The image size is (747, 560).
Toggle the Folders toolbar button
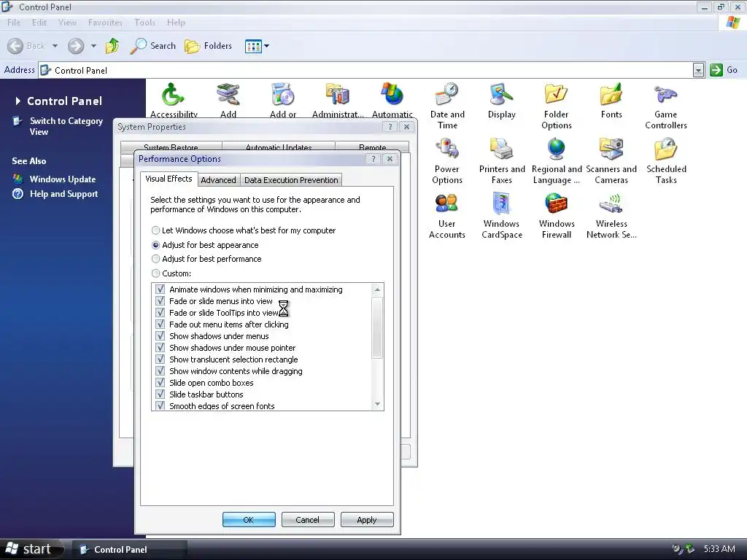(x=208, y=46)
